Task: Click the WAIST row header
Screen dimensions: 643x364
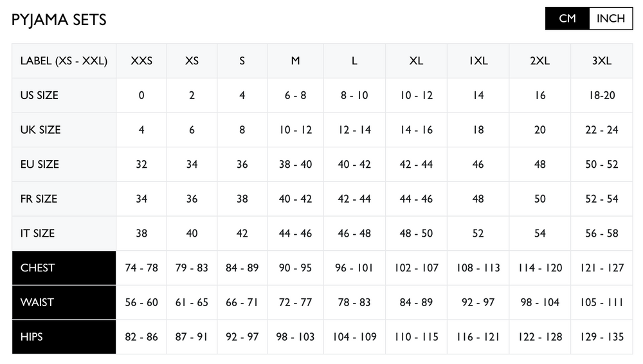Action: coord(64,302)
